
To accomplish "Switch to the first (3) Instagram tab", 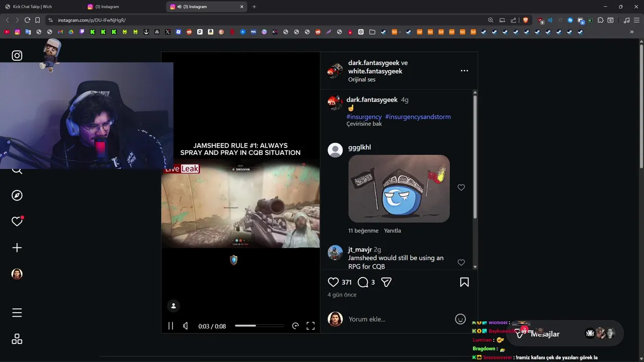I will (x=123, y=7).
